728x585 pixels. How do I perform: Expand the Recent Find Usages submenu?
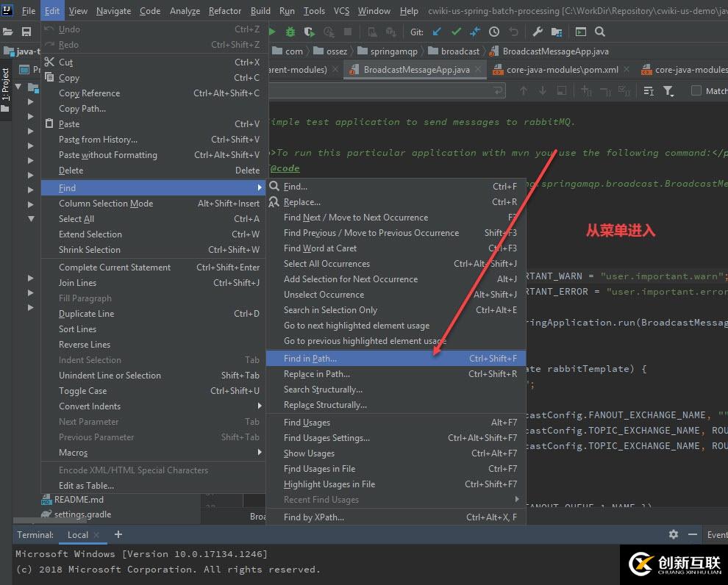coord(321,500)
